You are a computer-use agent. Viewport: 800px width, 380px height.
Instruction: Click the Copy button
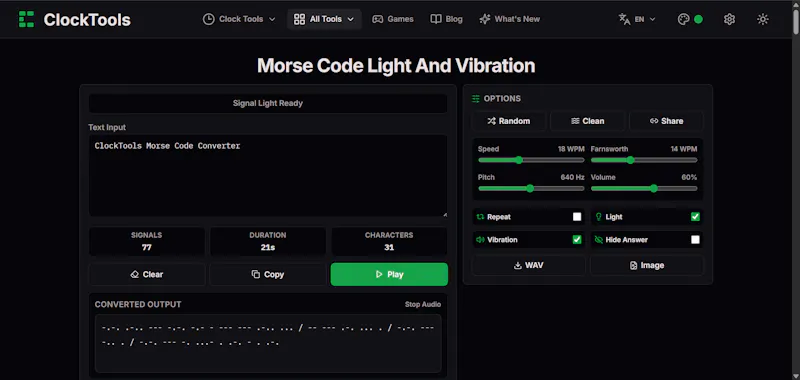pyautogui.click(x=268, y=274)
